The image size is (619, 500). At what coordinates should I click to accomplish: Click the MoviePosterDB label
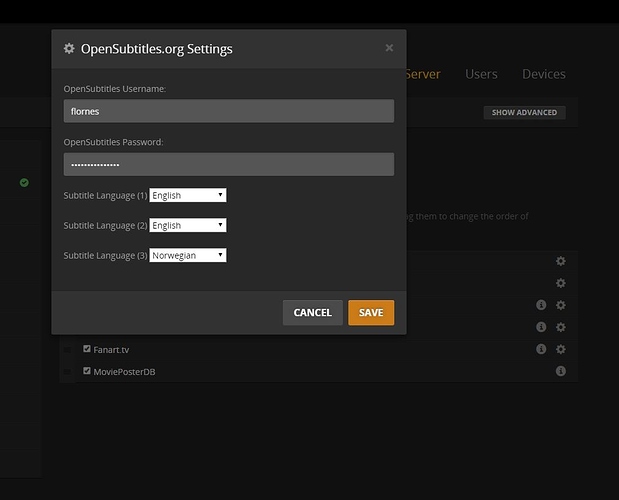[124, 372]
